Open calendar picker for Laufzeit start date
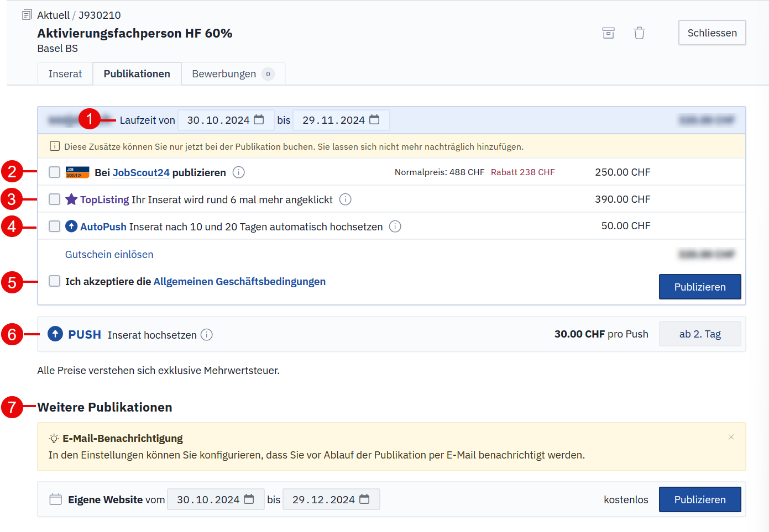This screenshot has height=532, width=769. click(x=259, y=120)
